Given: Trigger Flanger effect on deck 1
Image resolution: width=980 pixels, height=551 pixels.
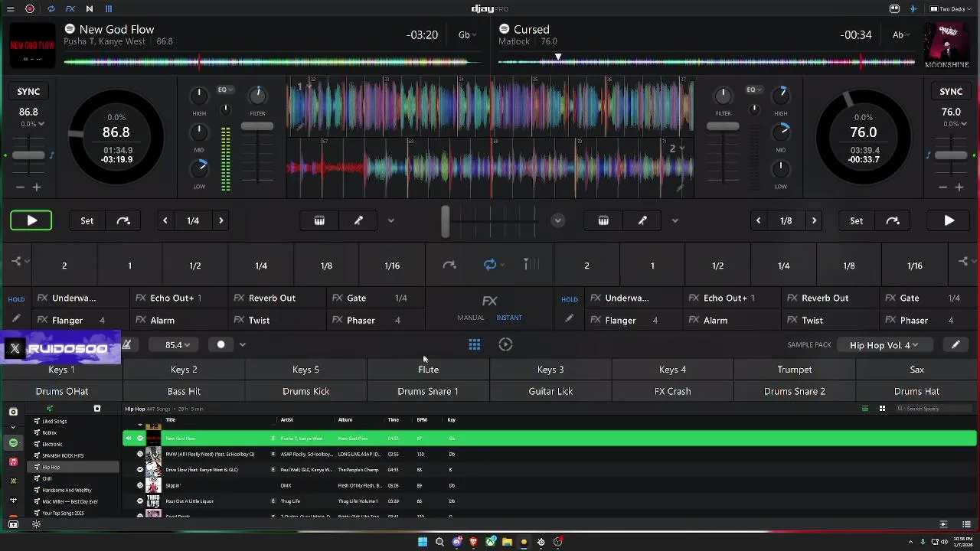Looking at the screenshot, I should tap(81, 320).
